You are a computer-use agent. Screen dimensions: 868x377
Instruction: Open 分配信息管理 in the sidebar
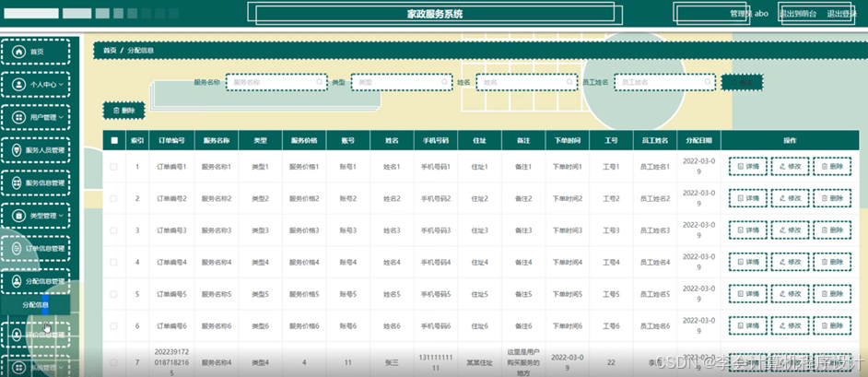[x=35, y=280]
